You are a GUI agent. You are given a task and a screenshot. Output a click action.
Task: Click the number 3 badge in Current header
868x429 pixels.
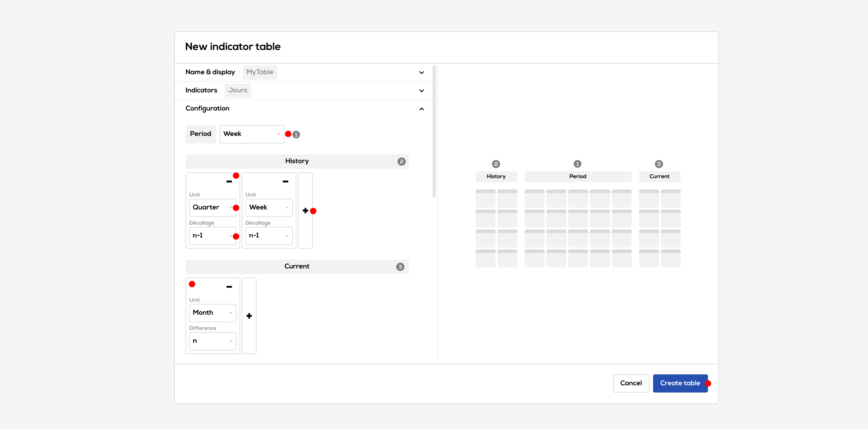(x=400, y=267)
